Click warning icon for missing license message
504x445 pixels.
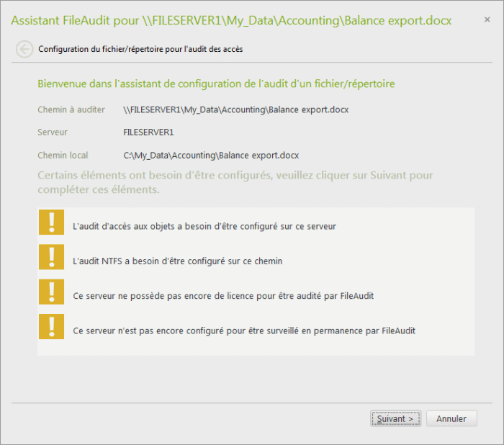click(x=51, y=293)
